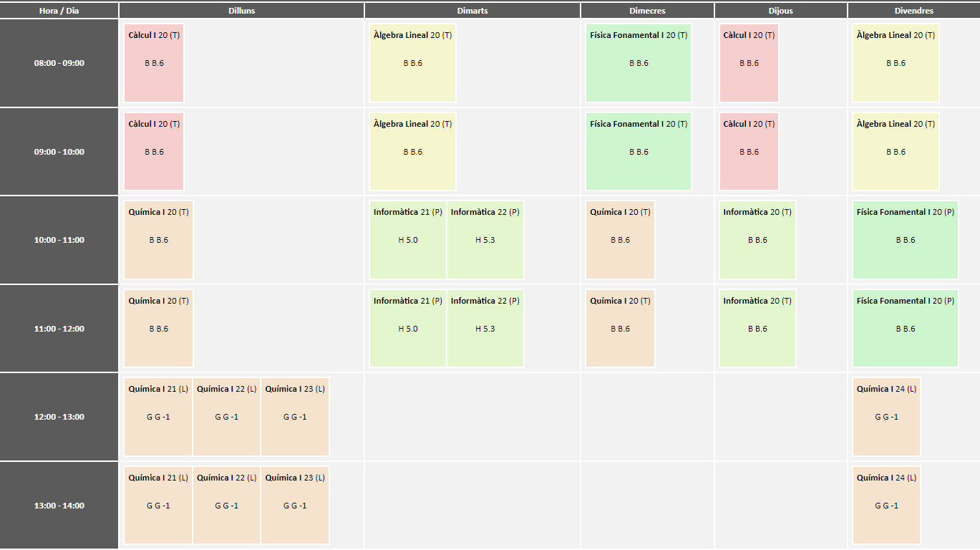This screenshot has width=980, height=550.
Task: Select the Divendres column header
Action: pos(913,11)
